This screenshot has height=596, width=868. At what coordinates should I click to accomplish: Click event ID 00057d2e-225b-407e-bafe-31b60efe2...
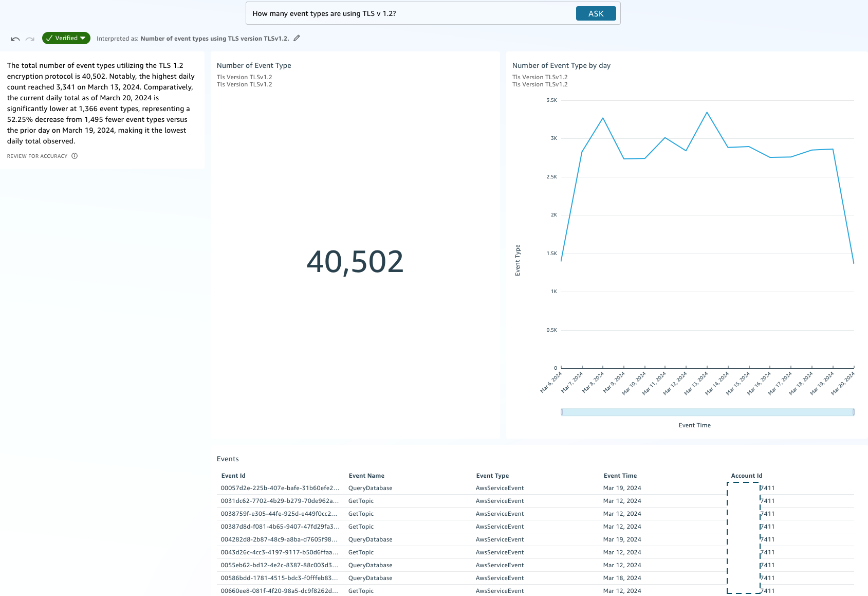pos(280,488)
